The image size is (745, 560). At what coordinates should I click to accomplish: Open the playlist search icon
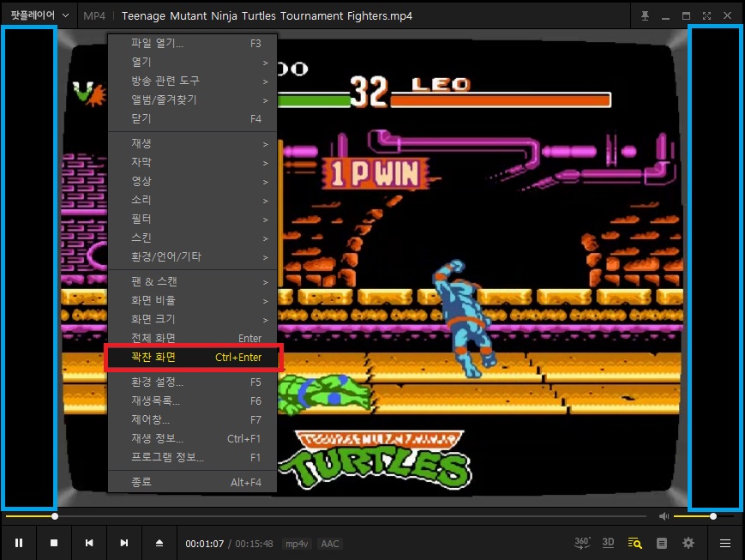tap(634, 543)
